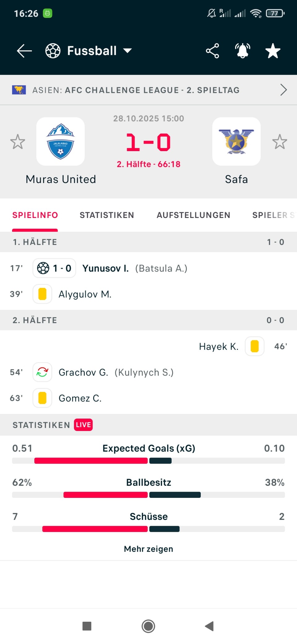The image size is (297, 644).
Task: Tap the goal icon at minute 17
Action: 43,268
